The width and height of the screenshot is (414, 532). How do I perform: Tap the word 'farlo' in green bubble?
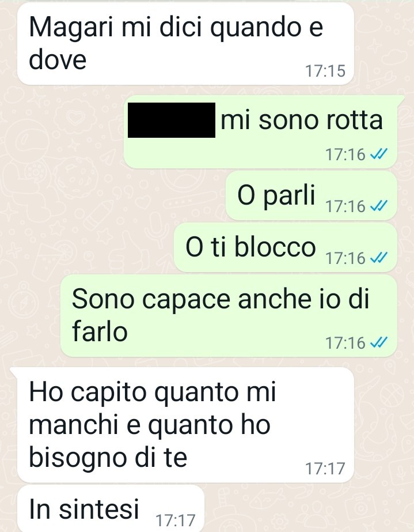pyautogui.click(x=100, y=331)
